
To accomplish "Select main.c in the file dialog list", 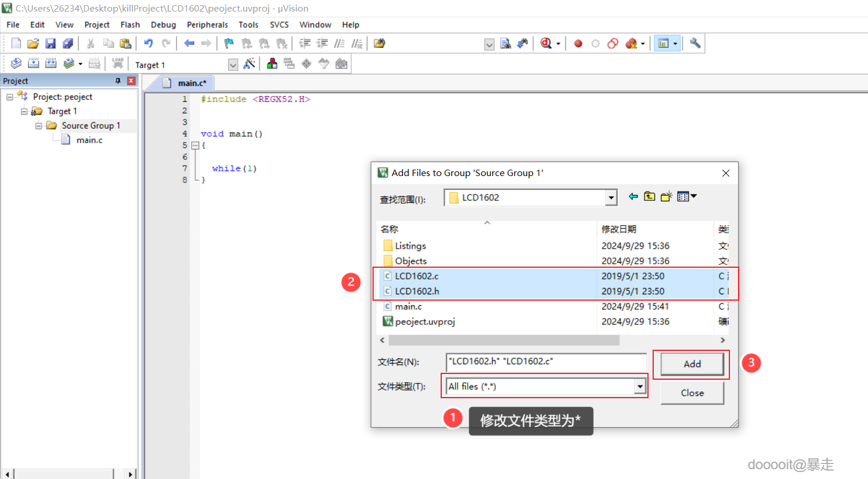I will pos(408,306).
